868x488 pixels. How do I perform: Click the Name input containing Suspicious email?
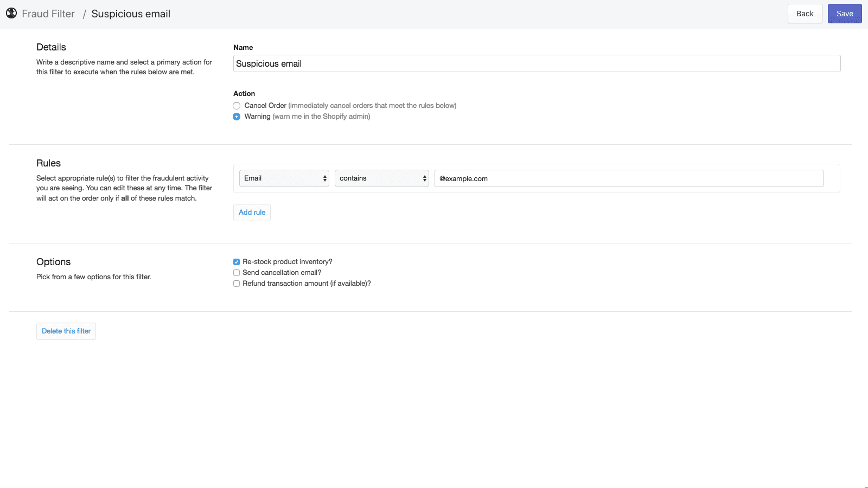click(x=536, y=63)
